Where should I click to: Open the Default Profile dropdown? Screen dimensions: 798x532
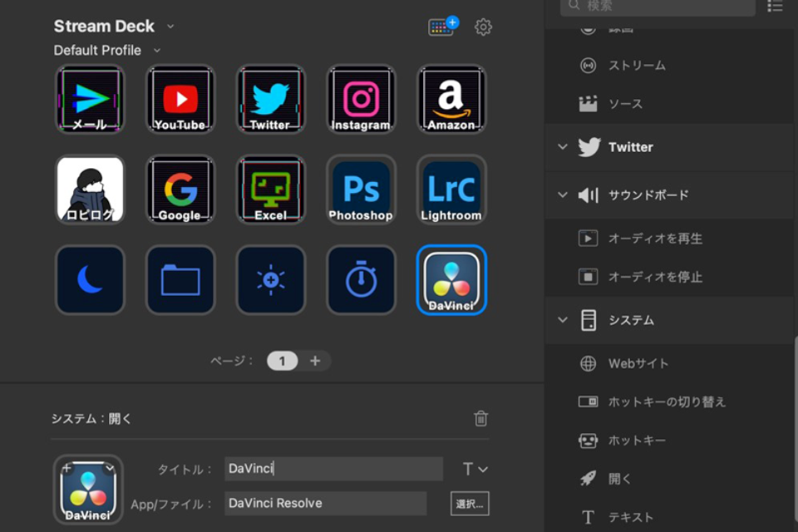click(157, 51)
